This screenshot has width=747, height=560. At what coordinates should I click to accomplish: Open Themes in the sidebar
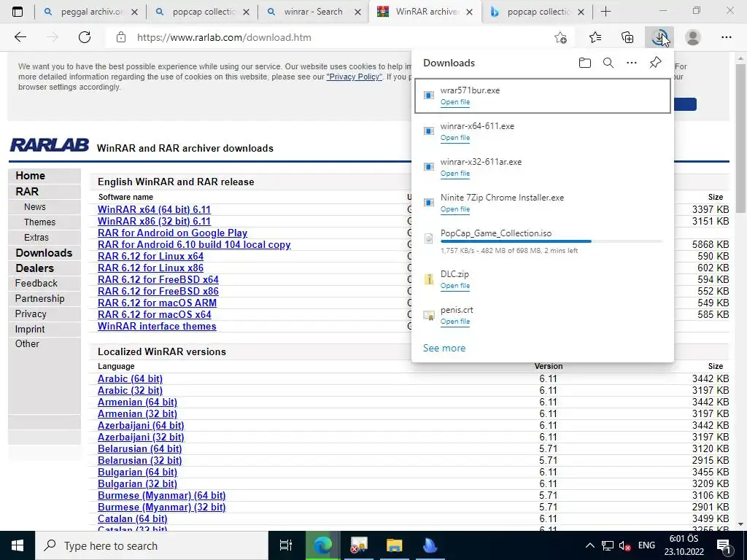(x=39, y=222)
